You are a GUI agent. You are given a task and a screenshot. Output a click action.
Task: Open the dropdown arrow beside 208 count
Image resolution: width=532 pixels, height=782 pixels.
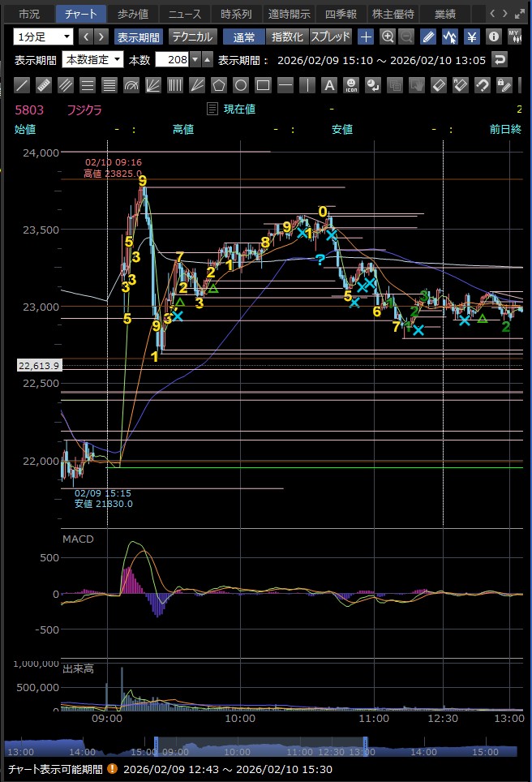(195, 59)
